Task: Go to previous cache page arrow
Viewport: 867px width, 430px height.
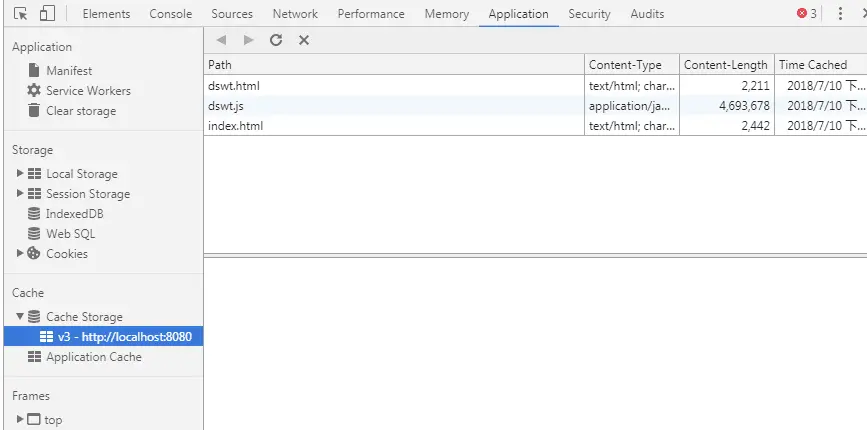Action: 221,40
